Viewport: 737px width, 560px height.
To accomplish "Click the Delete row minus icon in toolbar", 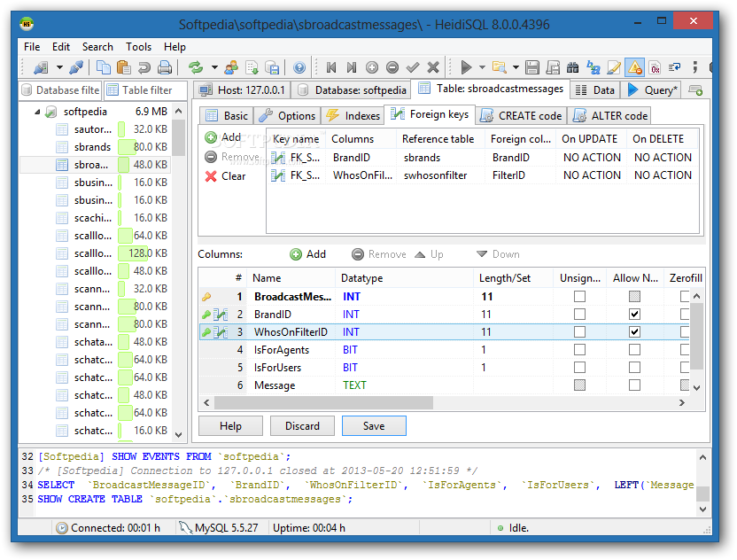I will tap(392, 67).
